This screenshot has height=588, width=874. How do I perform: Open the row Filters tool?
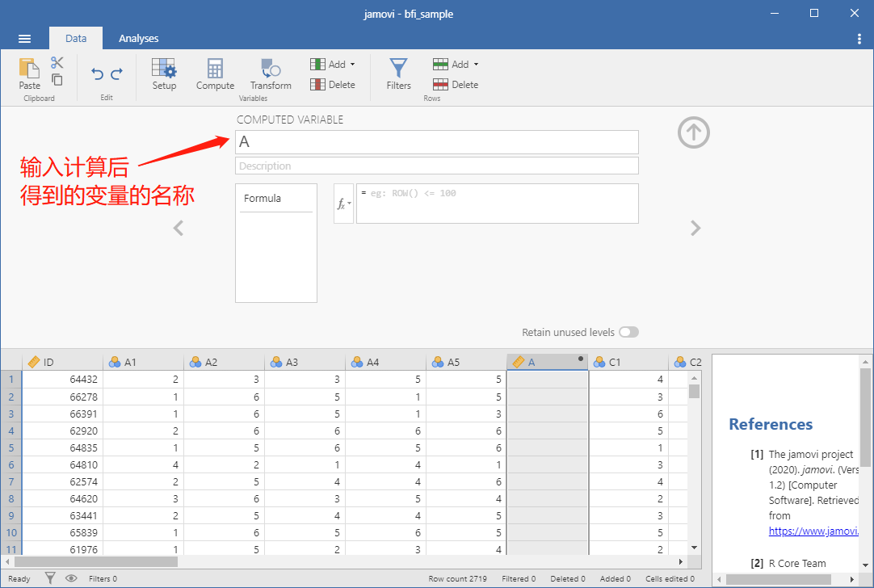398,74
